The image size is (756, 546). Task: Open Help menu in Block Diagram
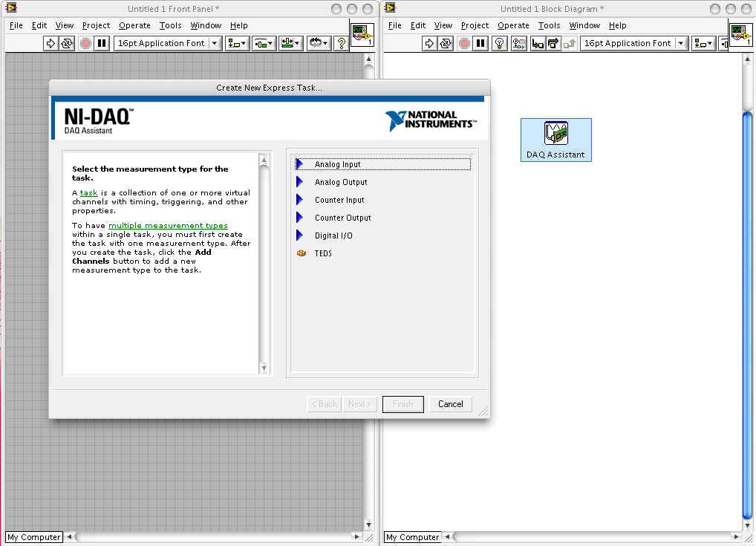point(617,25)
